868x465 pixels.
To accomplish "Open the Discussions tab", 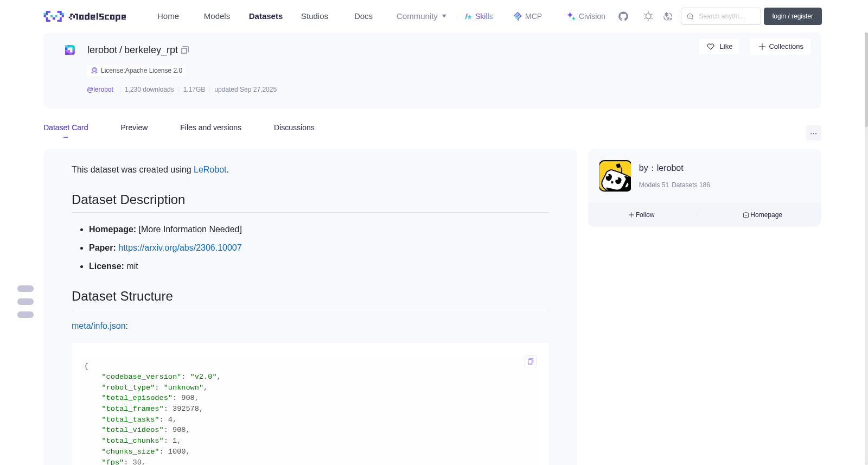I will (x=294, y=128).
